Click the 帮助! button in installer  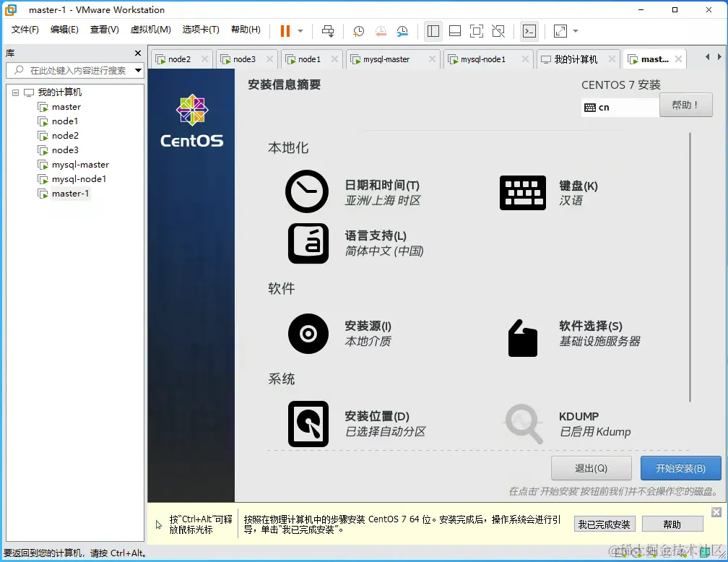(686, 105)
